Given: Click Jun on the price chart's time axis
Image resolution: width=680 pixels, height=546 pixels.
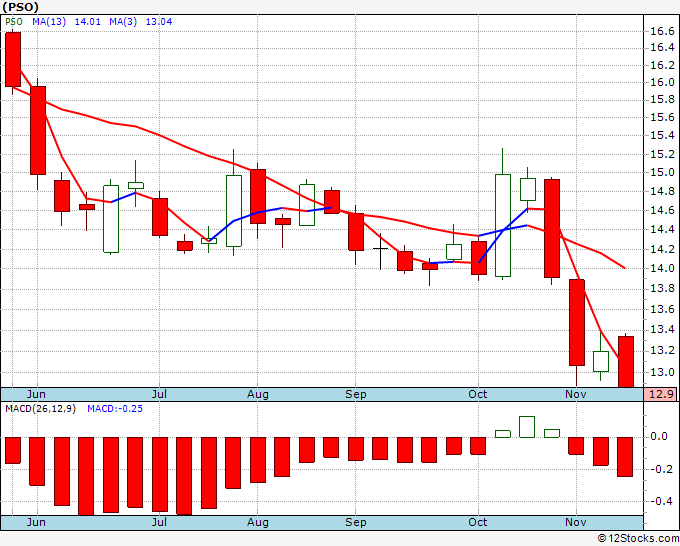Looking at the screenshot, I should tap(36, 394).
